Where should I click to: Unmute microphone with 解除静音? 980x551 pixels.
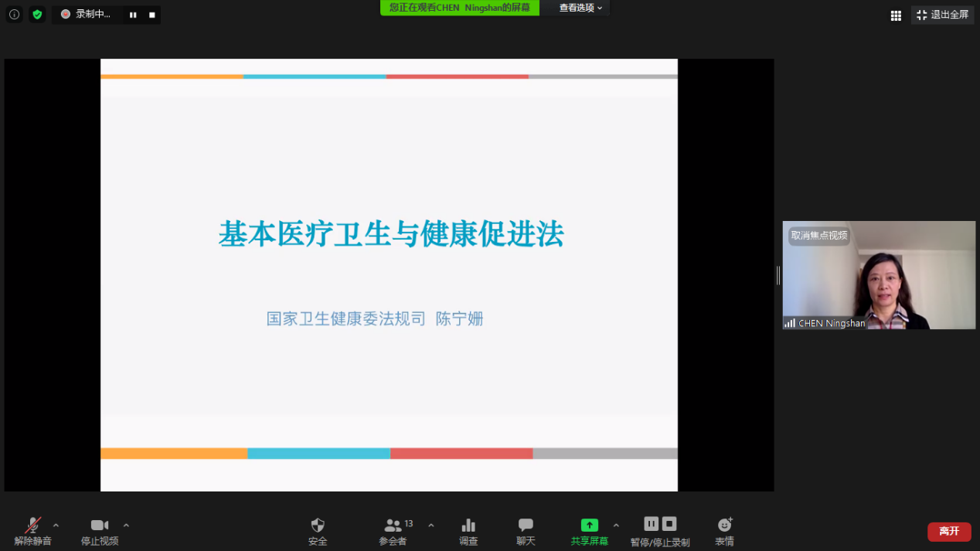click(32, 531)
